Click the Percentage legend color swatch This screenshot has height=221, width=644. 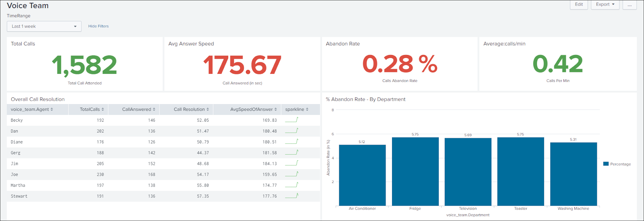(606, 164)
